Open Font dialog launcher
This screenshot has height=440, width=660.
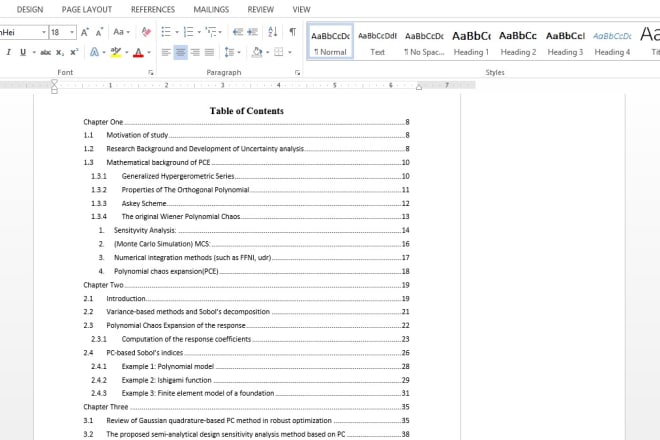[151, 73]
